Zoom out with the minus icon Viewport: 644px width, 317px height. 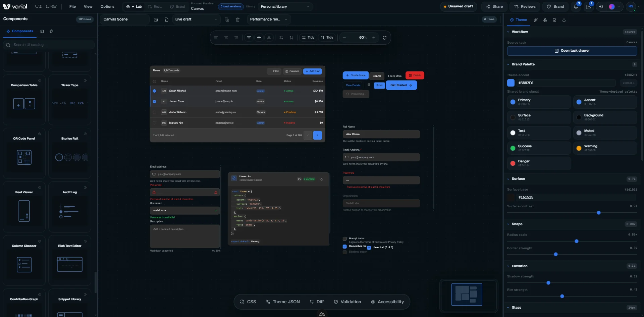344,38
